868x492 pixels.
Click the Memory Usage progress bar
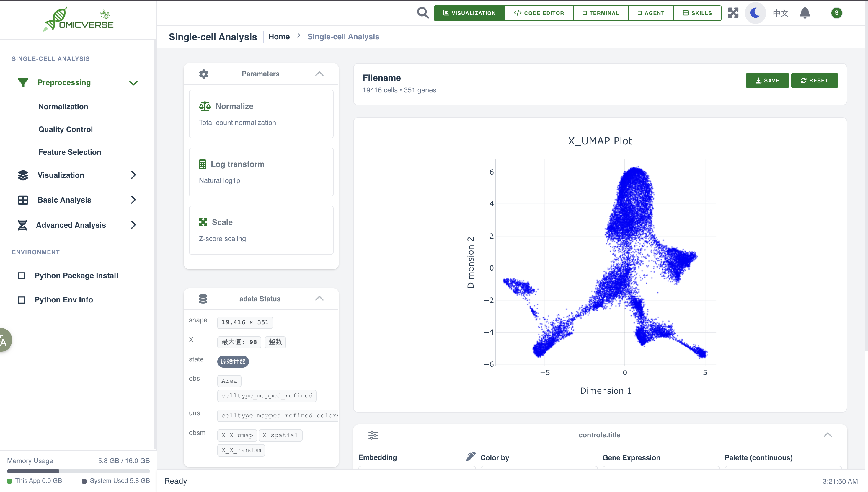coord(78,471)
